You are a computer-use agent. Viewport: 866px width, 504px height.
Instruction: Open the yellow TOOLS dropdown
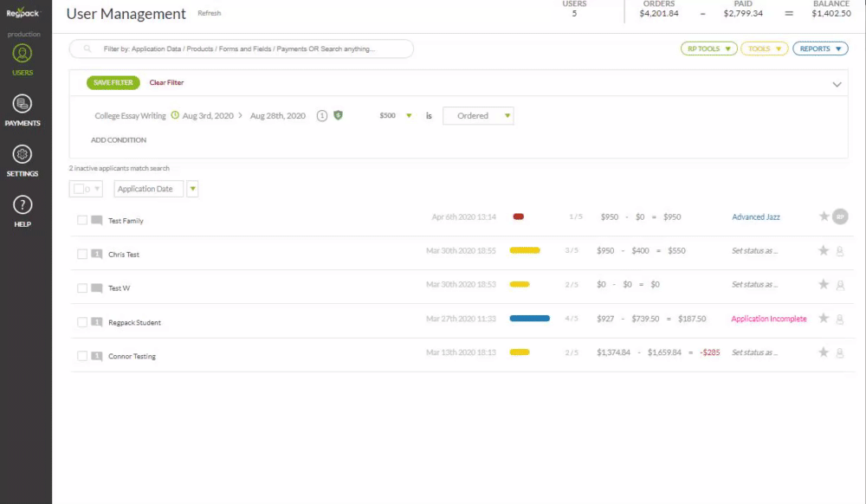[x=765, y=48]
